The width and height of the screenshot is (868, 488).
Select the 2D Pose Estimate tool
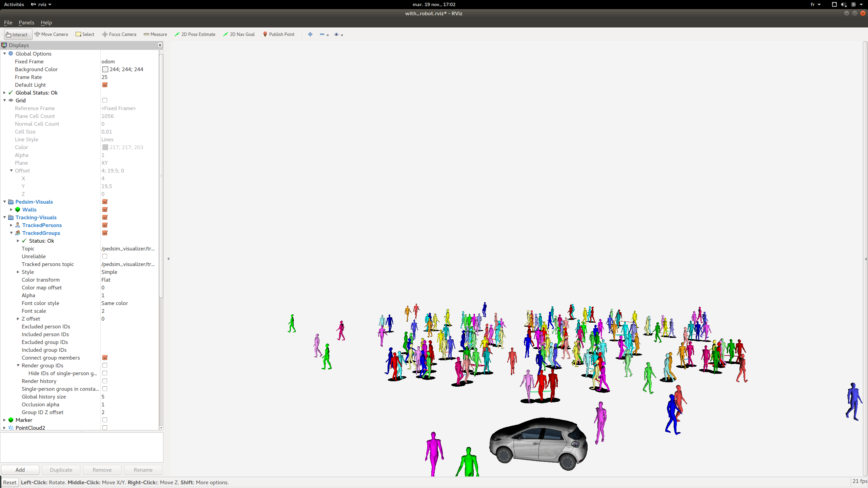coord(195,34)
